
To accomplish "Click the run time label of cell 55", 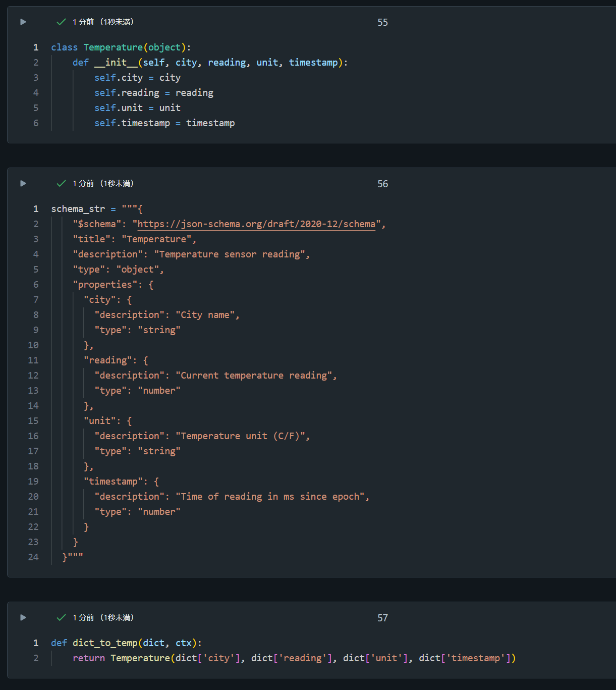I will click(103, 22).
